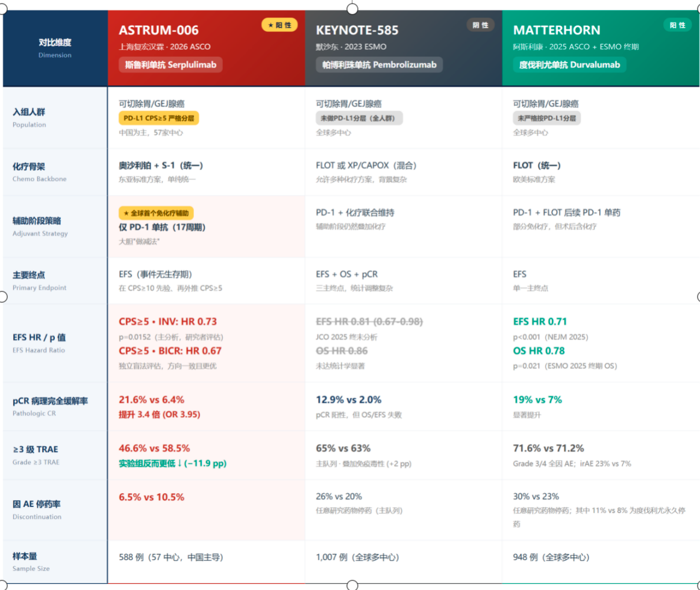Click the 度伐利尤单抗 Durvalumab drug pill
700x590 pixels.
[569, 64]
